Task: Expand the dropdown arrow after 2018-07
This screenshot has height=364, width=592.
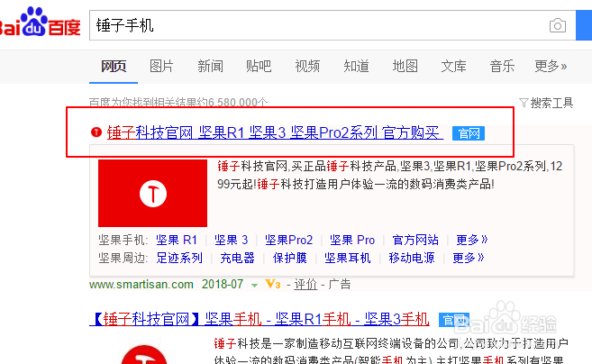Action: pos(254,286)
